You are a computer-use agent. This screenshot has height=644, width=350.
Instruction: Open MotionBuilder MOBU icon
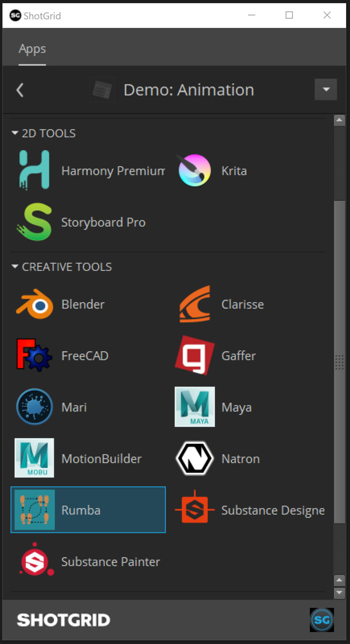pos(34,458)
